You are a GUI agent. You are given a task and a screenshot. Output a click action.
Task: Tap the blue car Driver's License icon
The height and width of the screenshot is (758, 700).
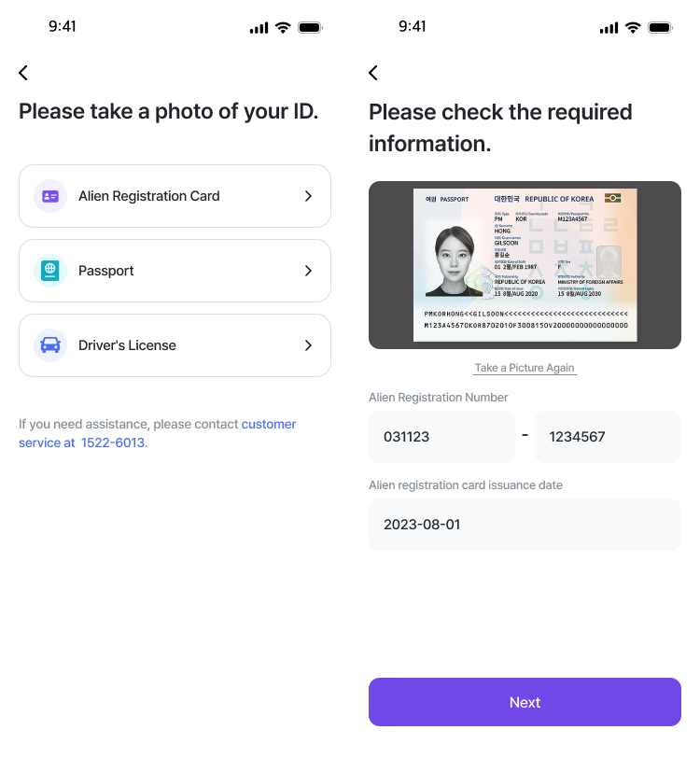click(50, 345)
